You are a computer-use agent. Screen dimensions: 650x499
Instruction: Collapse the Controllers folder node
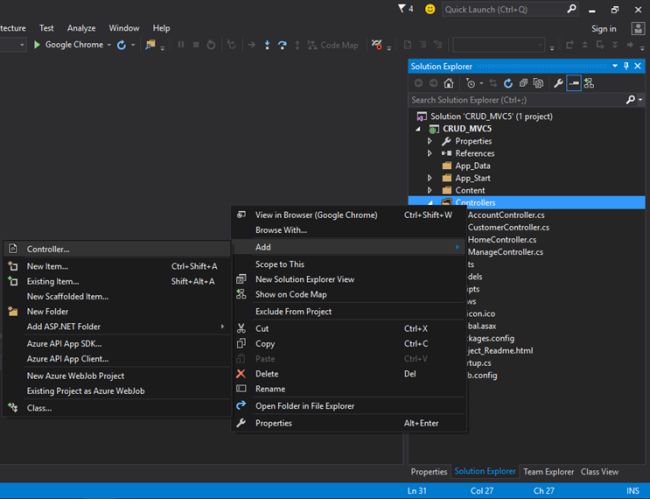430,202
